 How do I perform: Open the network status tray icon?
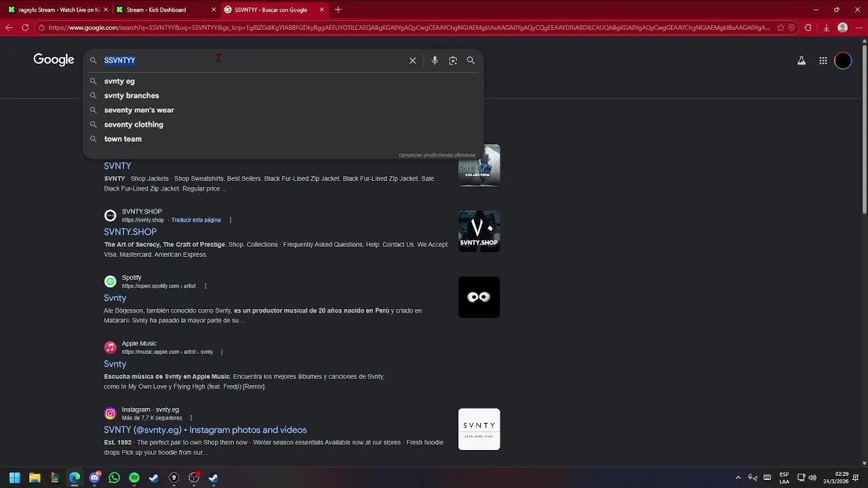[801, 478]
